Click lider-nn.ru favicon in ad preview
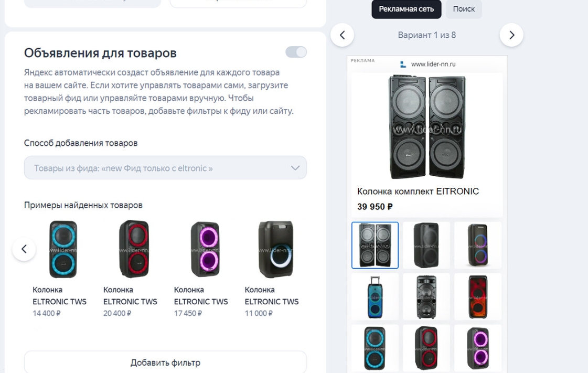The width and height of the screenshot is (588, 373). coord(403,65)
